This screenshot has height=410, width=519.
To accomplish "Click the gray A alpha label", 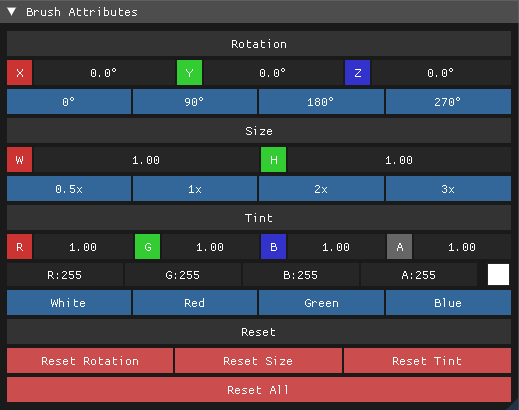I will pyautogui.click(x=399, y=247).
